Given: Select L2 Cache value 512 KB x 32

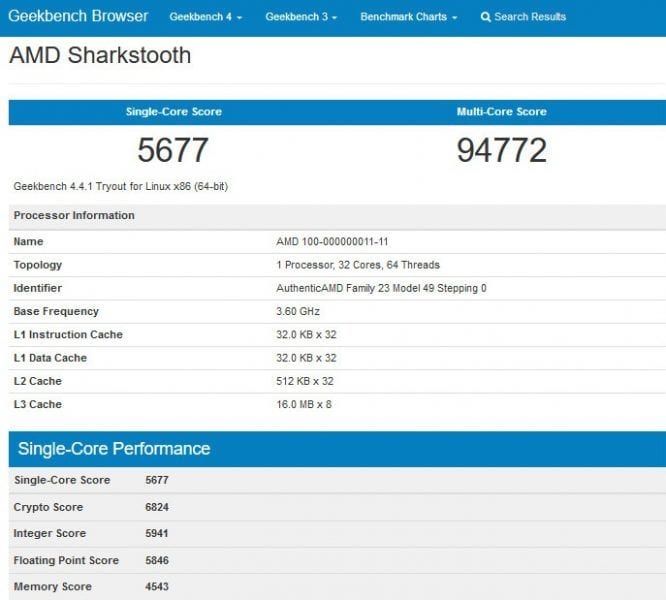Looking at the screenshot, I should (x=305, y=381).
